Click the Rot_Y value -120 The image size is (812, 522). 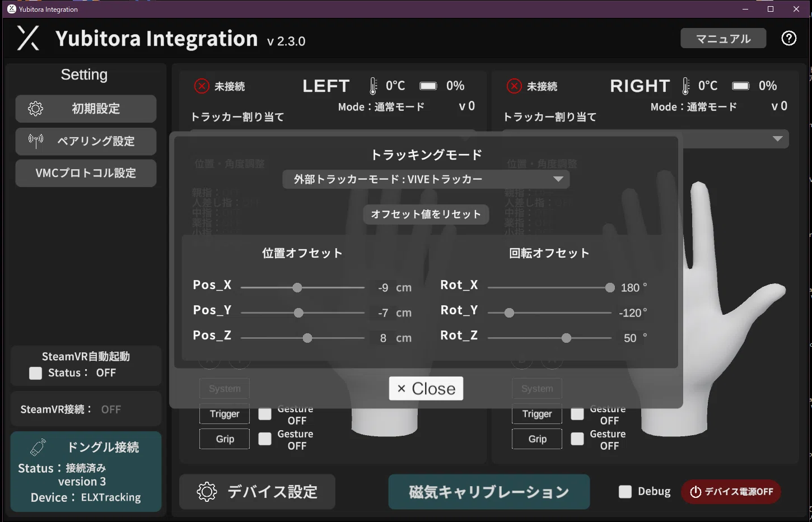(630, 313)
